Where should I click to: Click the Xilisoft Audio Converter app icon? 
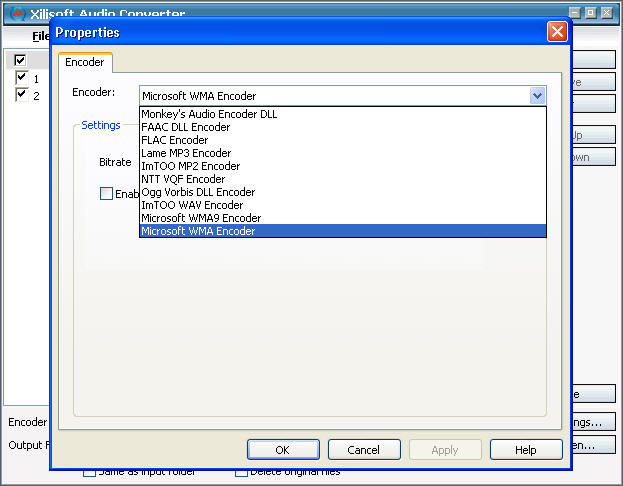17,14
